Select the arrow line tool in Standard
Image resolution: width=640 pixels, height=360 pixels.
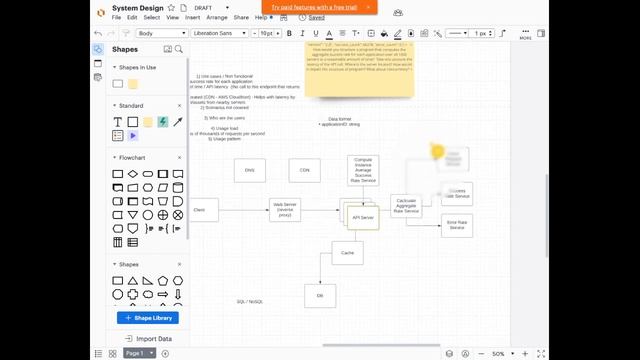coord(178,122)
